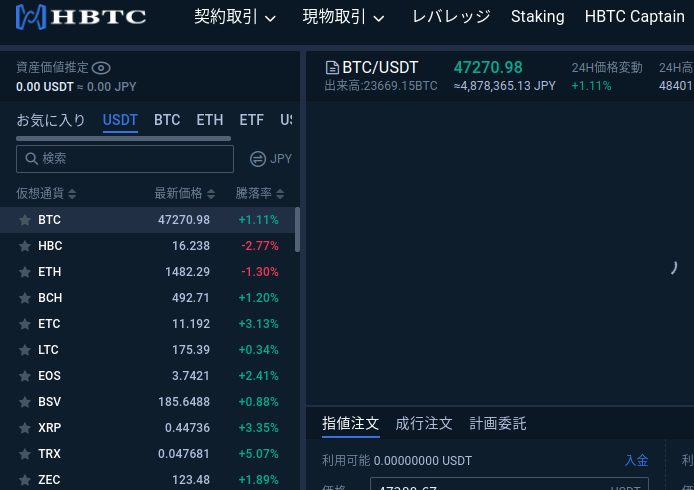Toggle asset value visibility eye icon
This screenshot has width=694, height=490.
point(101,68)
